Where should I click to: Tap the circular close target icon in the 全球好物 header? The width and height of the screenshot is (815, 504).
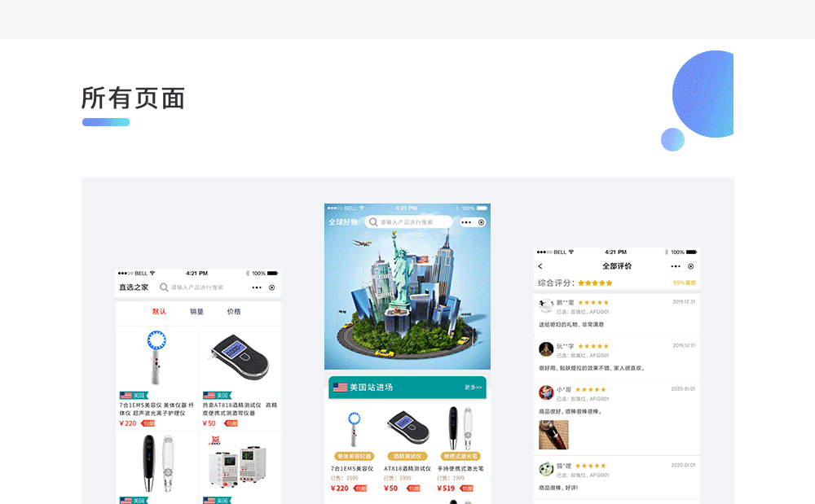[482, 222]
